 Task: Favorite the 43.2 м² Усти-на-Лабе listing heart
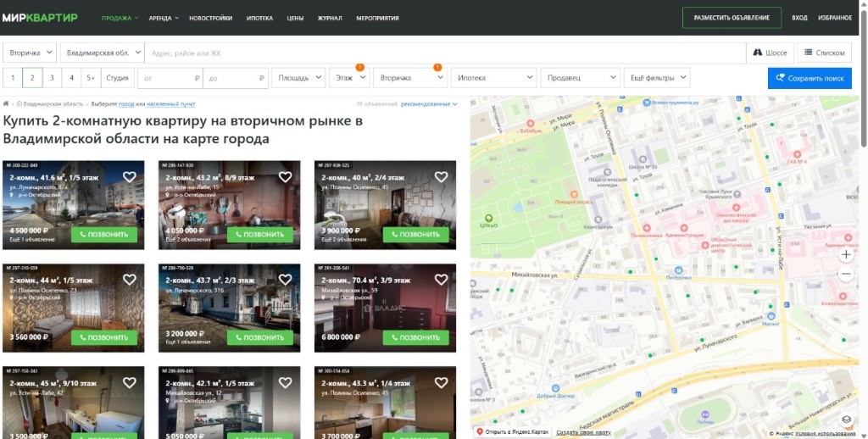(285, 177)
